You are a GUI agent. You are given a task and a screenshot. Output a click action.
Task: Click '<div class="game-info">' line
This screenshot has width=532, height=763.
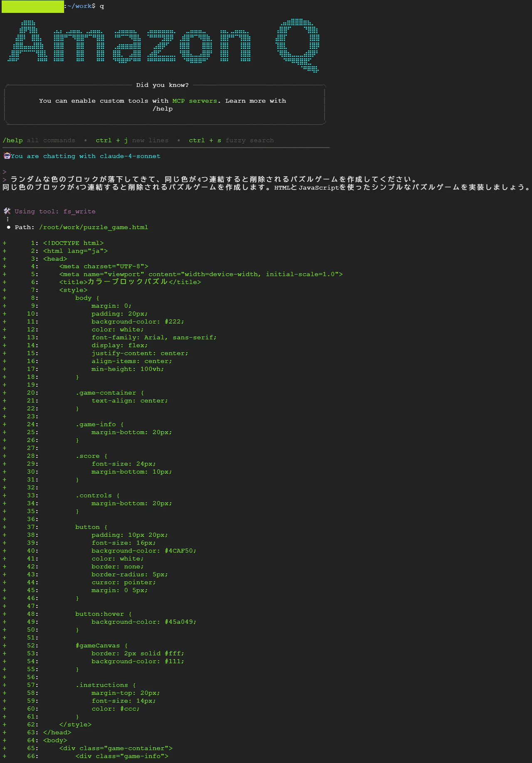(x=122, y=756)
